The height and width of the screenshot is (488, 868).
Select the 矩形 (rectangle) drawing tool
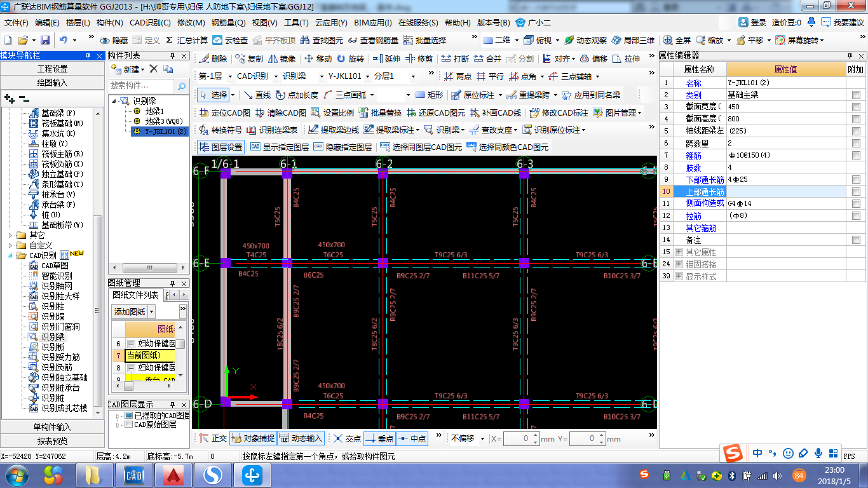point(429,95)
